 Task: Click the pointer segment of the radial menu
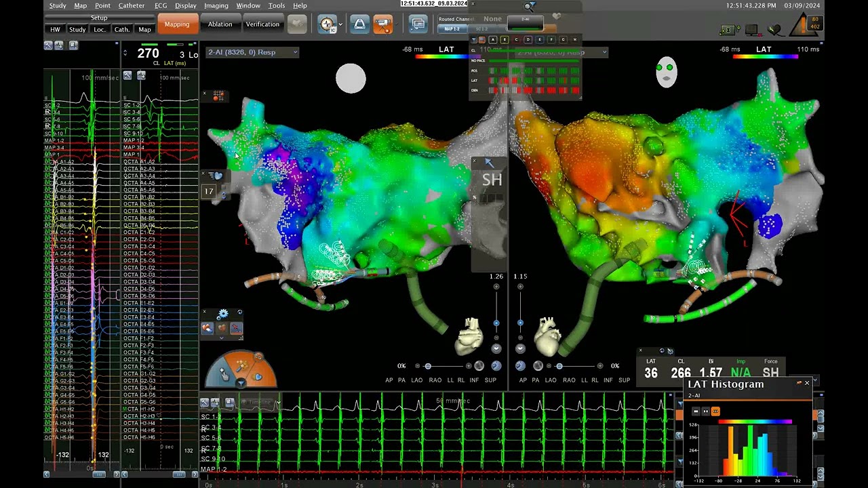coord(222,373)
